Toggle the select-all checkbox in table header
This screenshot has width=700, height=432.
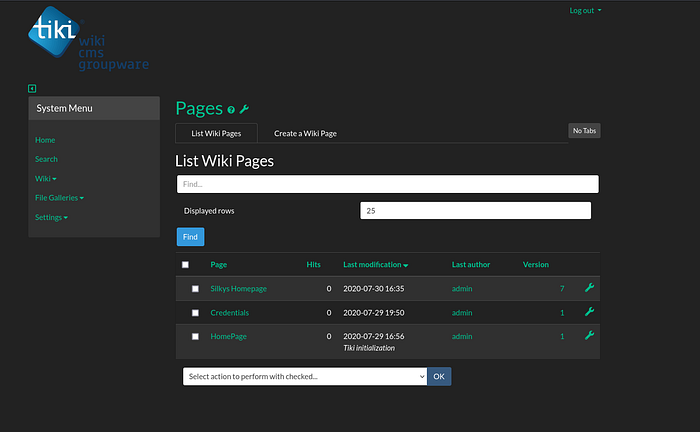[x=185, y=265]
